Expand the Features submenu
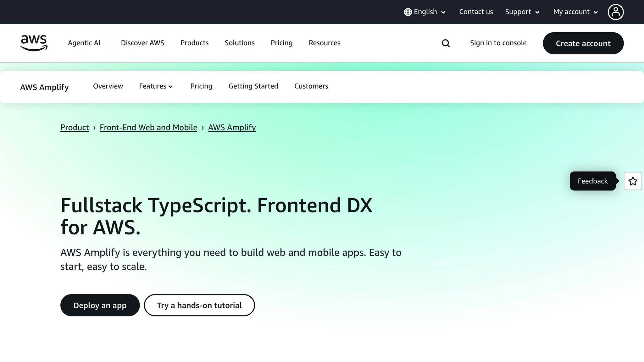644x362 pixels. (x=156, y=86)
